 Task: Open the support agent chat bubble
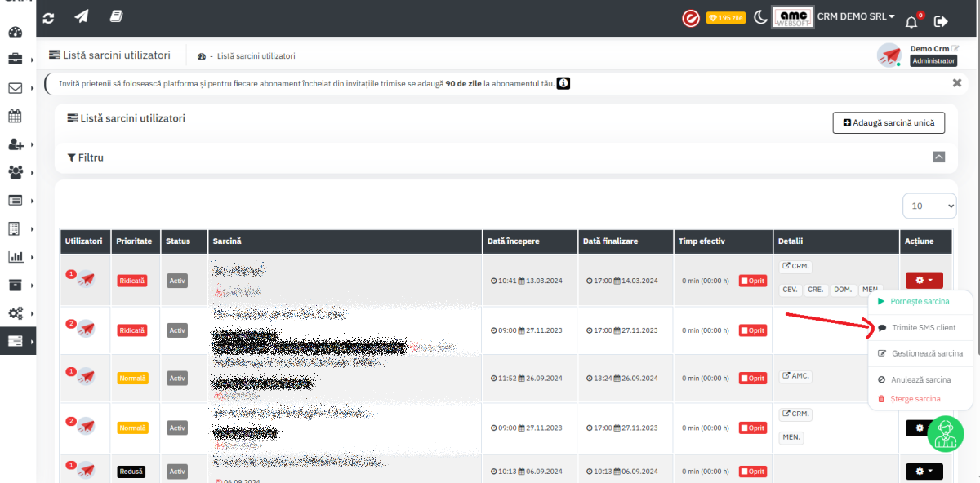945,432
